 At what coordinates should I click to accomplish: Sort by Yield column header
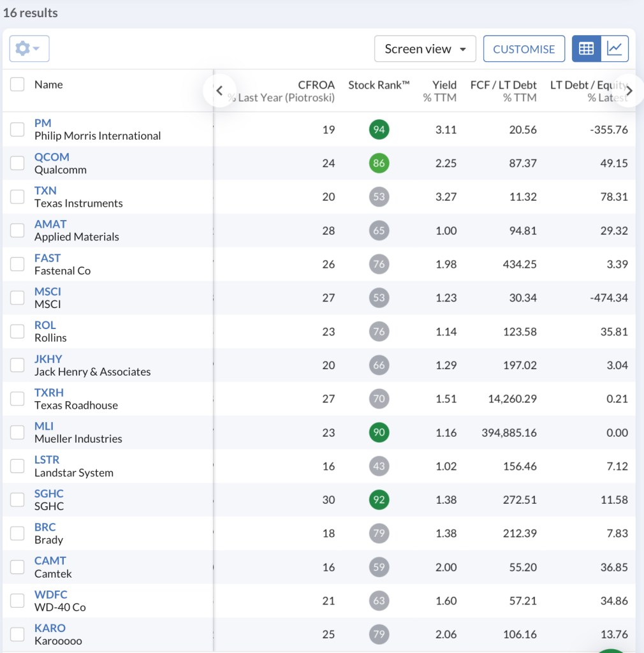point(444,85)
